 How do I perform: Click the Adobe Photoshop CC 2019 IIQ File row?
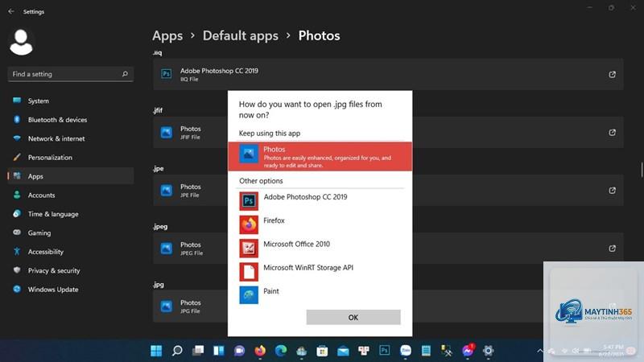coord(388,74)
